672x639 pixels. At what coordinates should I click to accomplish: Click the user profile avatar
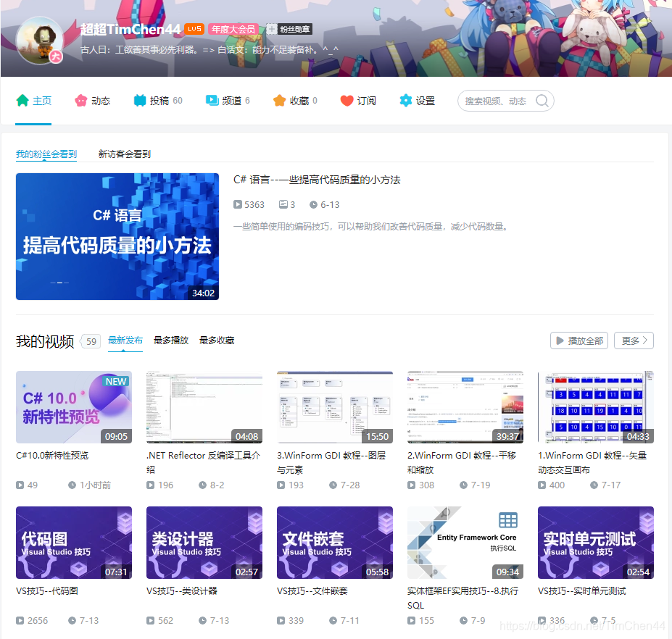(40, 41)
